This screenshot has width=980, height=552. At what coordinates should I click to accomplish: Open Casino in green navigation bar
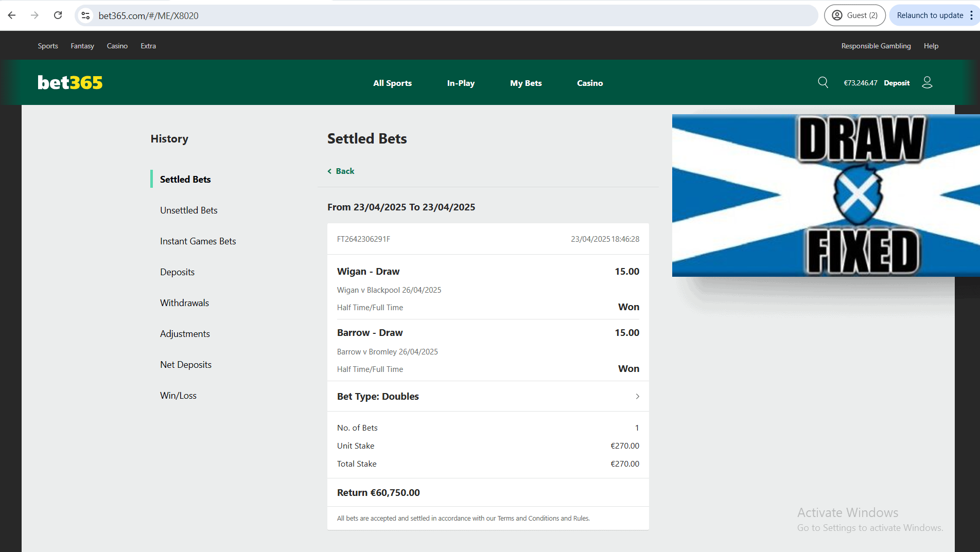click(590, 83)
